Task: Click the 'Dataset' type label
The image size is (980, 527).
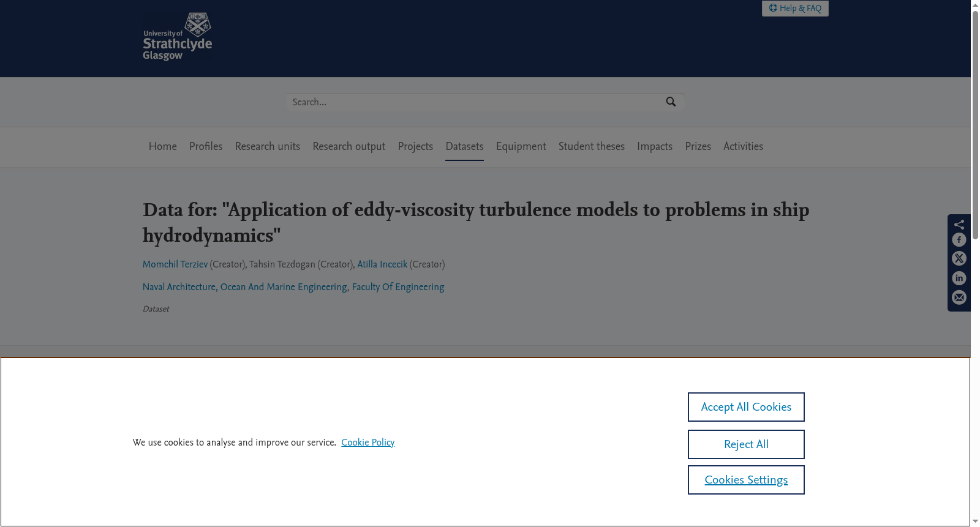Action: coord(156,309)
